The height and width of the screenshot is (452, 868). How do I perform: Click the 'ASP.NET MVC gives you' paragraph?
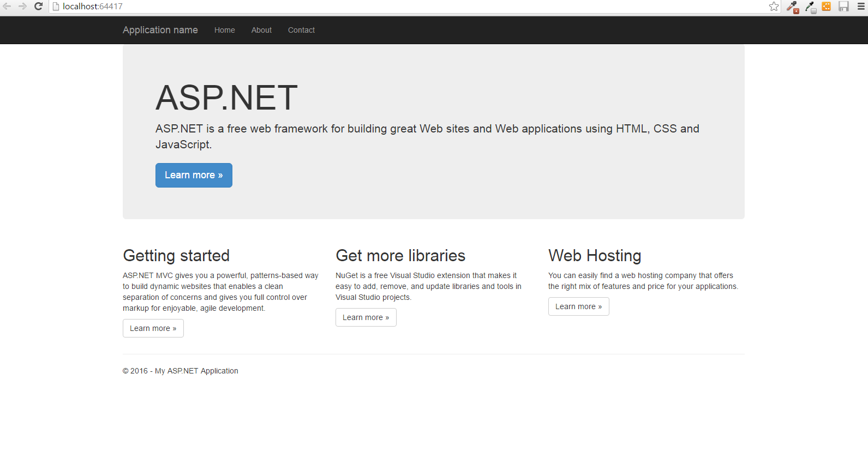coord(220,292)
